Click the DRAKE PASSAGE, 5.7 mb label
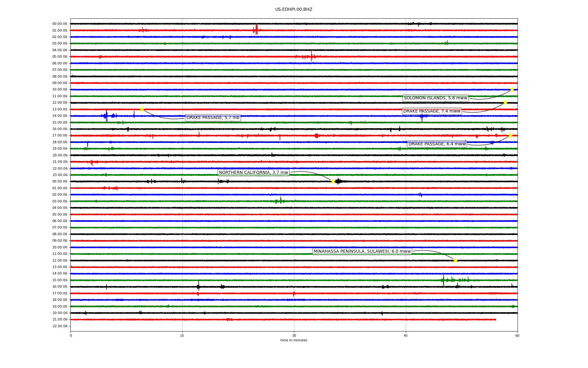This screenshot has height=368, width=588. click(213, 118)
